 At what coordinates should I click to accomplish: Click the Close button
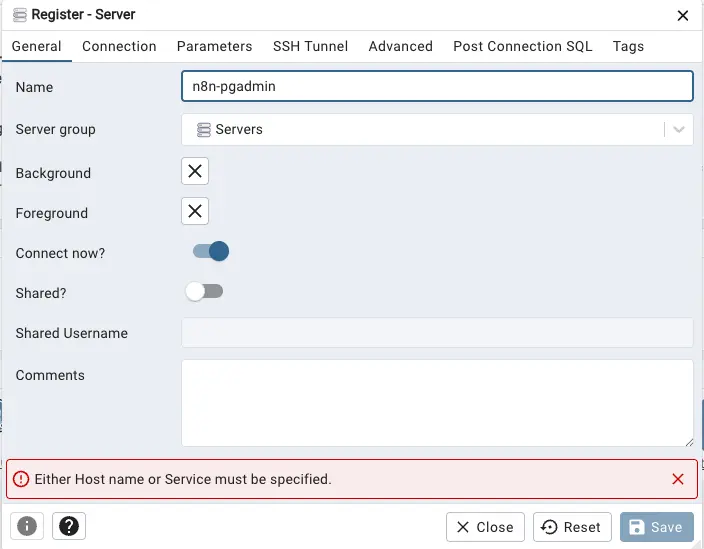(x=485, y=527)
